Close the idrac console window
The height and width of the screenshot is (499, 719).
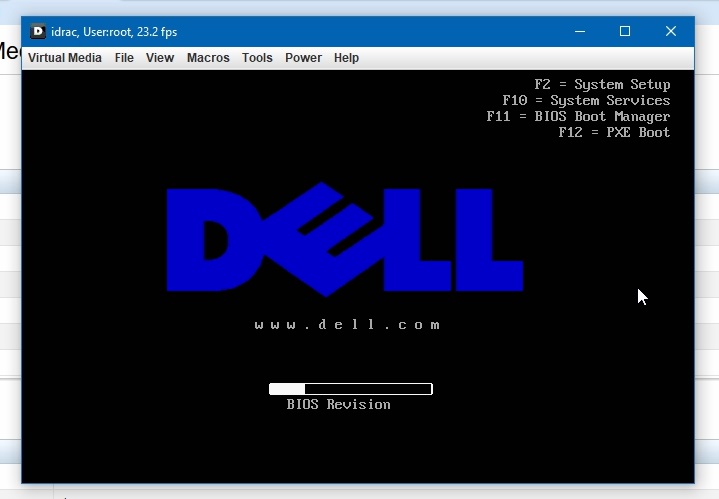click(670, 31)
